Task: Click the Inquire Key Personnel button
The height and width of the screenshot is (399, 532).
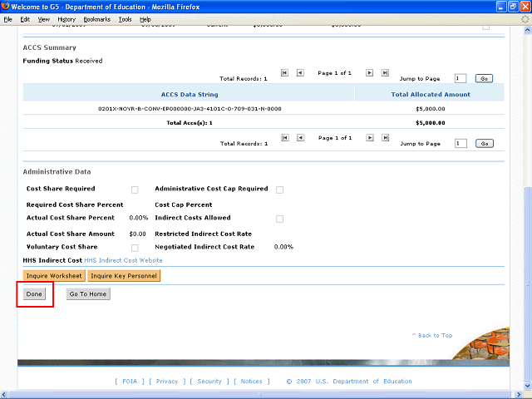Action: (x=124, y=276)
